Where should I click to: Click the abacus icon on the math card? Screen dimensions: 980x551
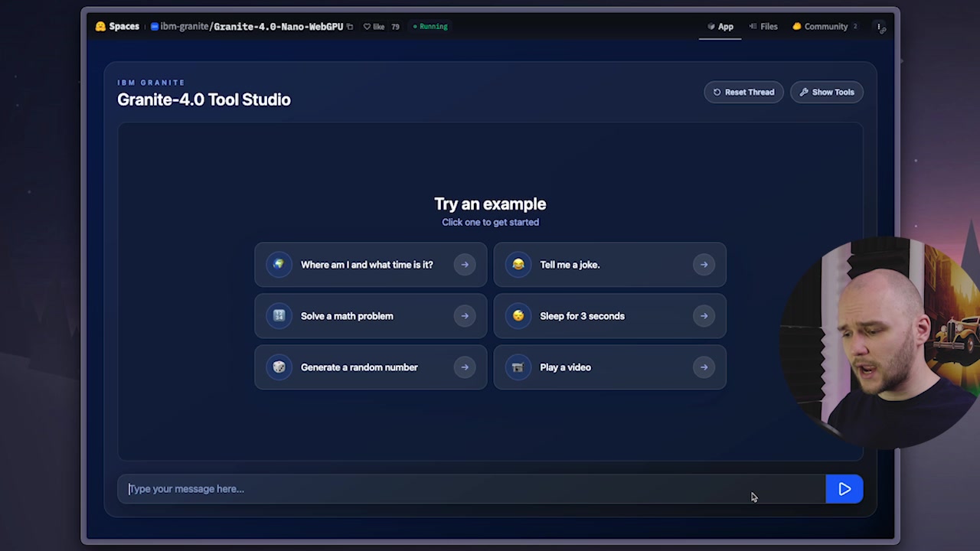pyautogui.click(x=279, y=315)
